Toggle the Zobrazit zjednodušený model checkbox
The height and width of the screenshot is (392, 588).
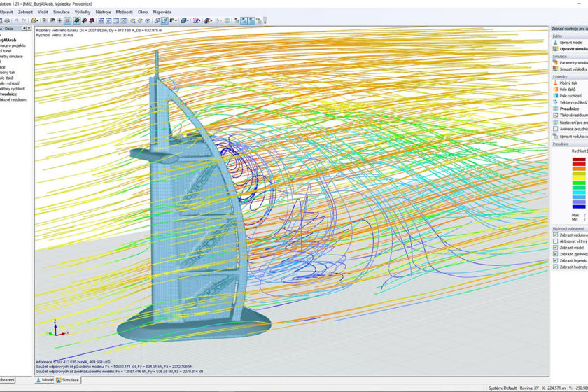click(x=555, y=254)
